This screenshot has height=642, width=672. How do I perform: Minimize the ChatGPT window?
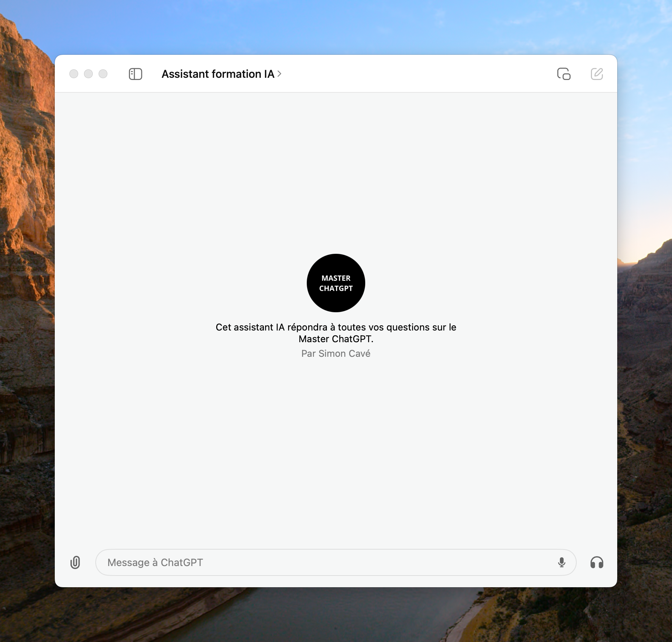coord(88,74)
